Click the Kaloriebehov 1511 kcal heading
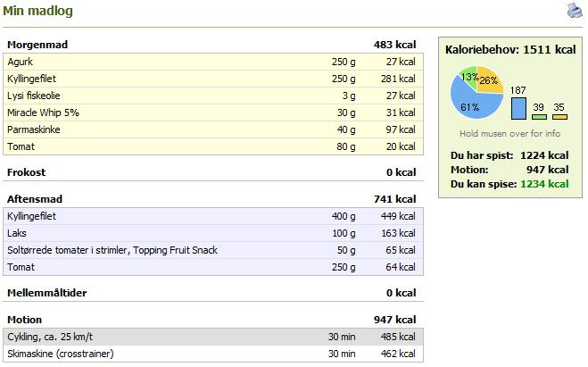Viewport: 588px width, 367px height. point(510,49)
